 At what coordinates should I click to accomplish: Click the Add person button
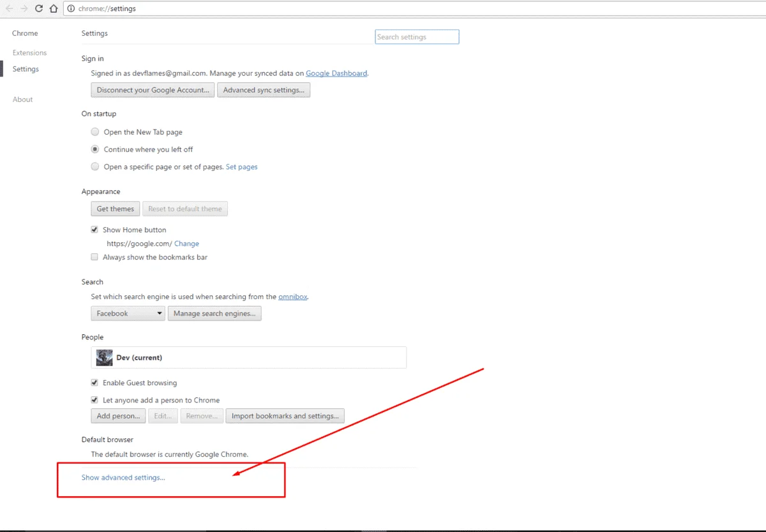point(118,416)
